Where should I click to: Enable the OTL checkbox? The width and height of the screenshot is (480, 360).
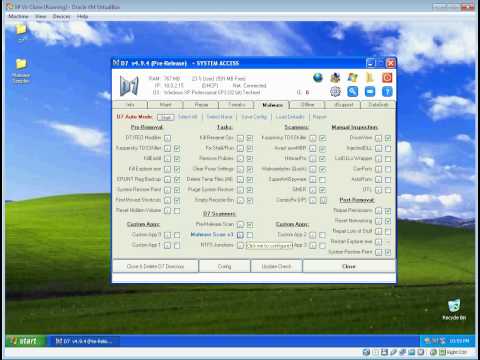pyautogui.click(x=388, y=190)
